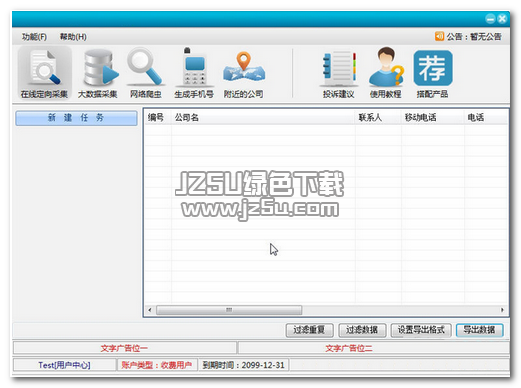Open 附近的公司 map pin icon
521x388 pixels.
pyautogui.click(x=244, y=74)
